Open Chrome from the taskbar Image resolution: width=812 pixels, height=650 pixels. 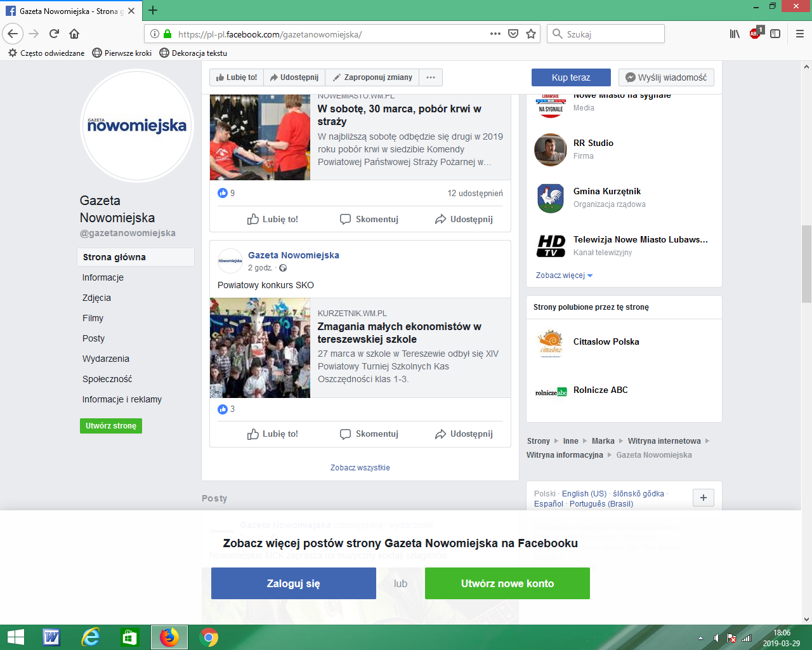tap(209, 637)
